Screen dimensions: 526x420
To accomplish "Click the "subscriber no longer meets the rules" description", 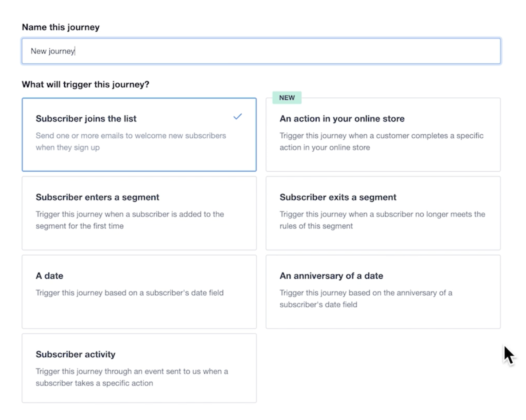I will 382,220.
